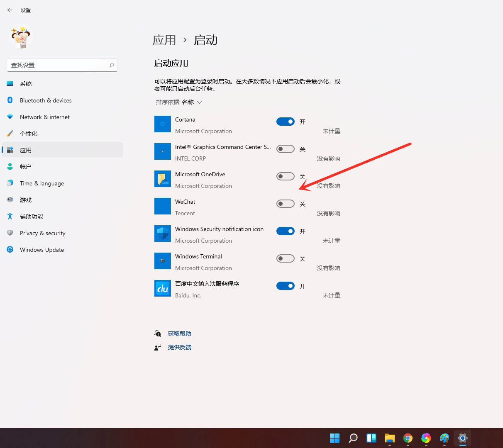Select the Network & internet globe icon
Image resolution: width=503 pixels, height=448 pixels.
coord(10,117)
